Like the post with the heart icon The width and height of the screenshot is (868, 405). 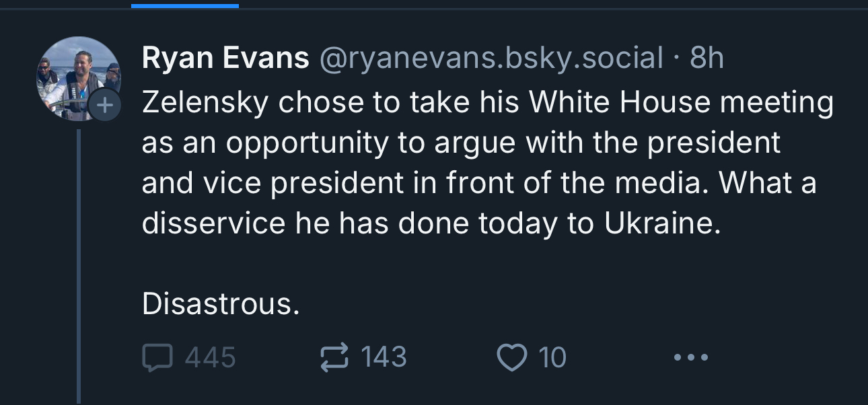[x=512, y=357]
